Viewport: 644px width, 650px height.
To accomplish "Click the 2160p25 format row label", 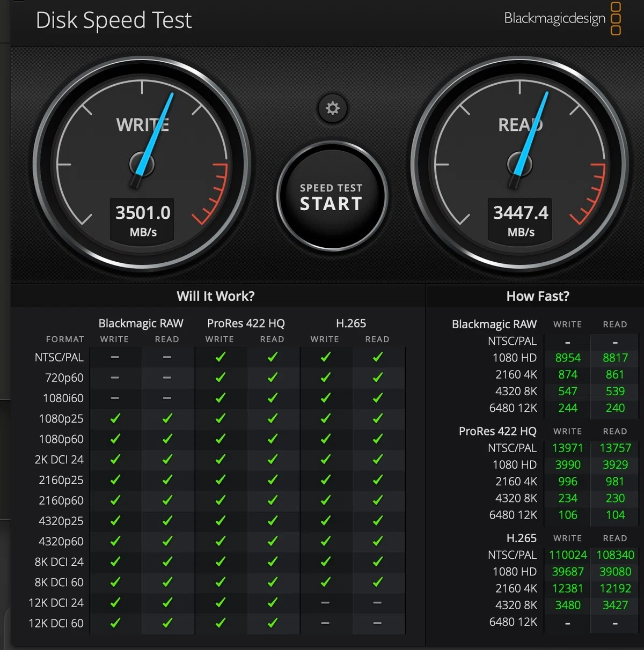I will (x=61, y=480).
